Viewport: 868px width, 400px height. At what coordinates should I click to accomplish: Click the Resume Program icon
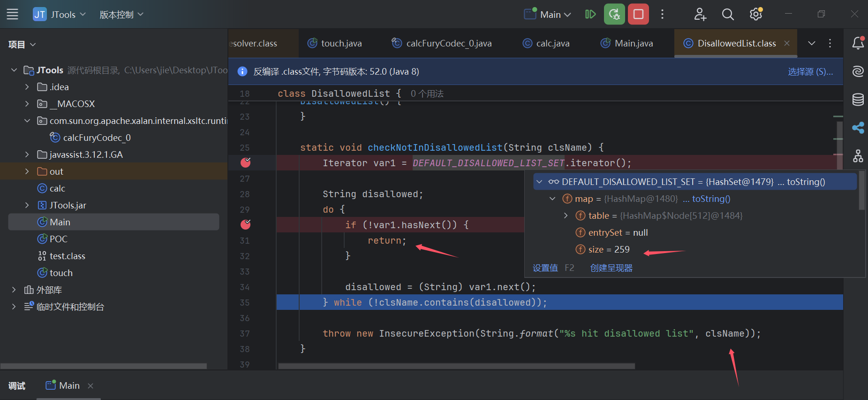(590, 15)
